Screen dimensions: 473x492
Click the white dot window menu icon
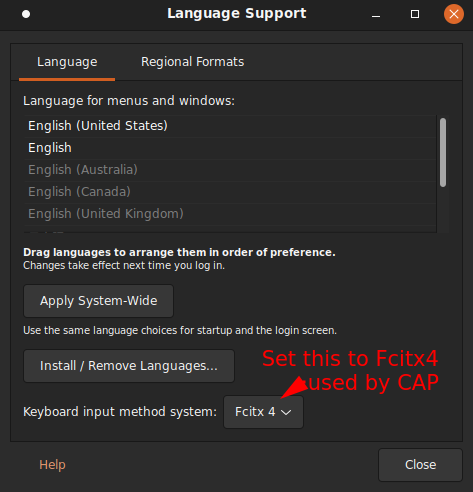point(26,14)
